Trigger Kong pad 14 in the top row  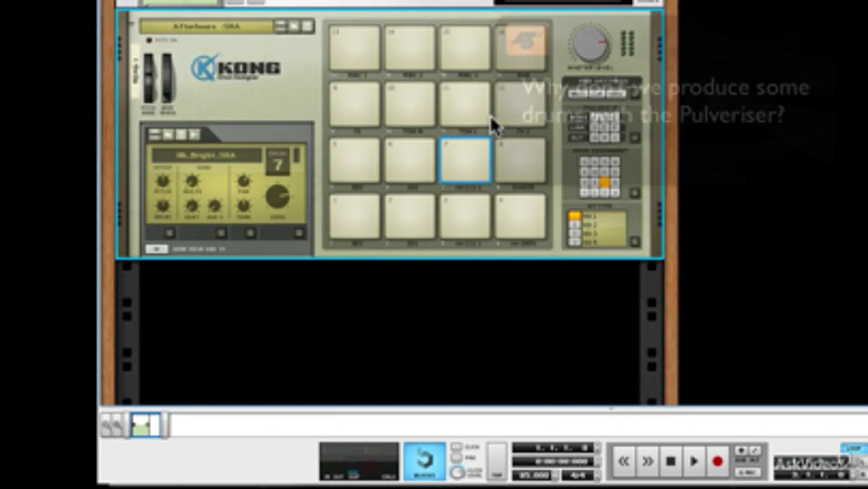click(410, 48)
